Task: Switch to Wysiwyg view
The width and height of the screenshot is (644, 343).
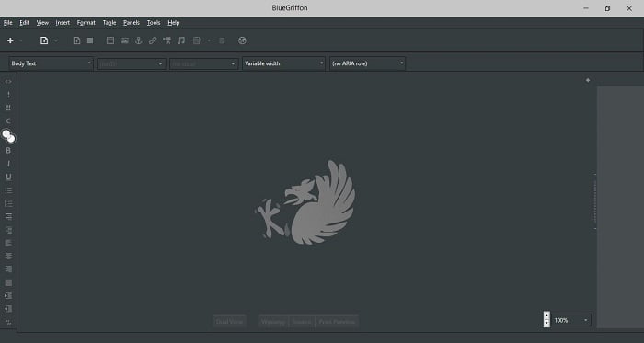Action: (x=273, y=322)
